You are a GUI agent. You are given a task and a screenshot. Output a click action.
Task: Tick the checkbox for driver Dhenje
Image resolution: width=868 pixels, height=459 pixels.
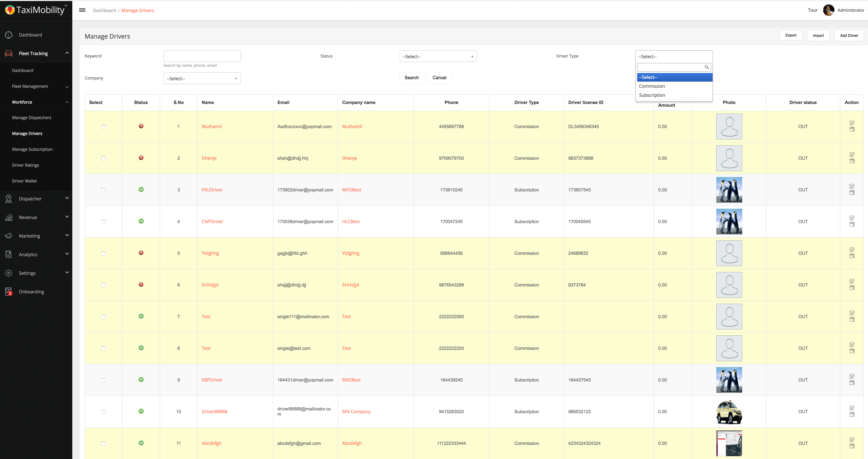tap(103, 158)
